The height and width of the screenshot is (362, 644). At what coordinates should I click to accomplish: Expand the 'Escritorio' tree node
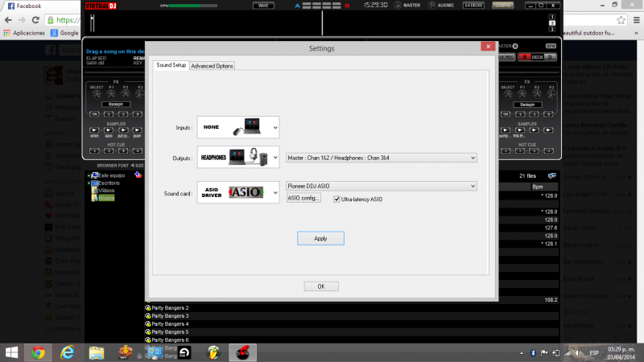pyautogui.click(x=89, y=183)
